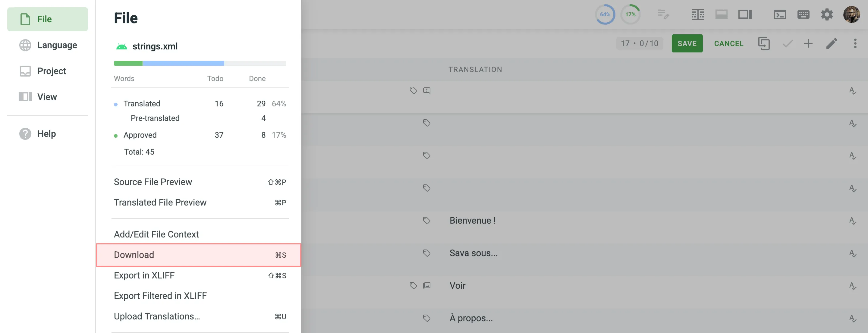Image resolution: width=868 pixels, height=333 pixels.
Task: Toggle the approve checkmark in the toolbar
Action: click(x=787, y=43)
